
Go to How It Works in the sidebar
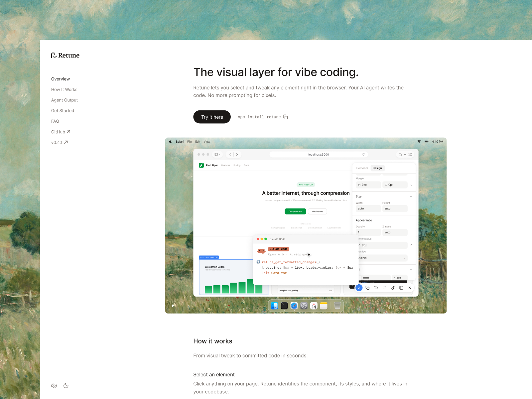[64, 90]
